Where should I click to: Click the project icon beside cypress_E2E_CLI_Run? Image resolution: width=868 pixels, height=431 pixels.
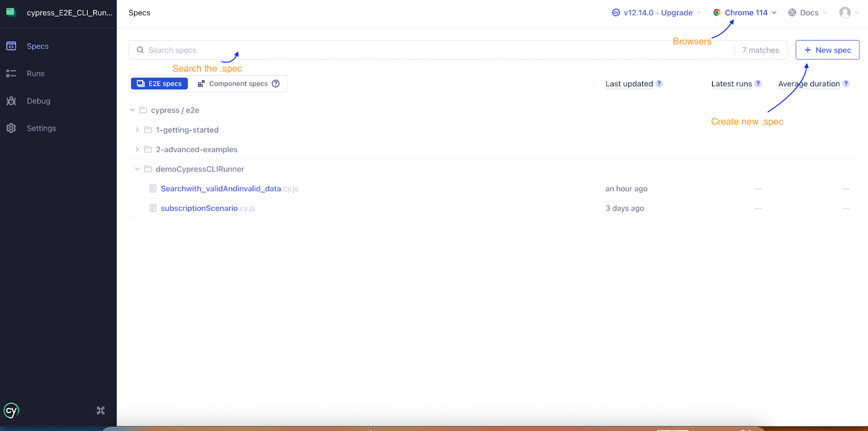[x=11, y=12]
